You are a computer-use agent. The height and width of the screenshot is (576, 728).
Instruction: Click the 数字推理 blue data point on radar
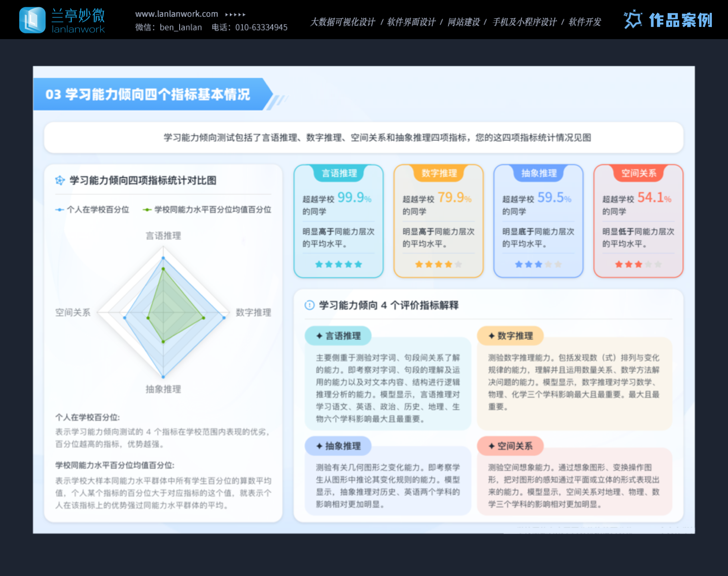pos(224,318)
